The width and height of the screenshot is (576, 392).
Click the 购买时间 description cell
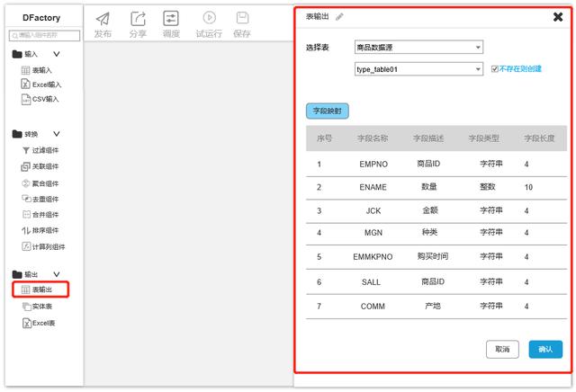(x=432, y=256)
